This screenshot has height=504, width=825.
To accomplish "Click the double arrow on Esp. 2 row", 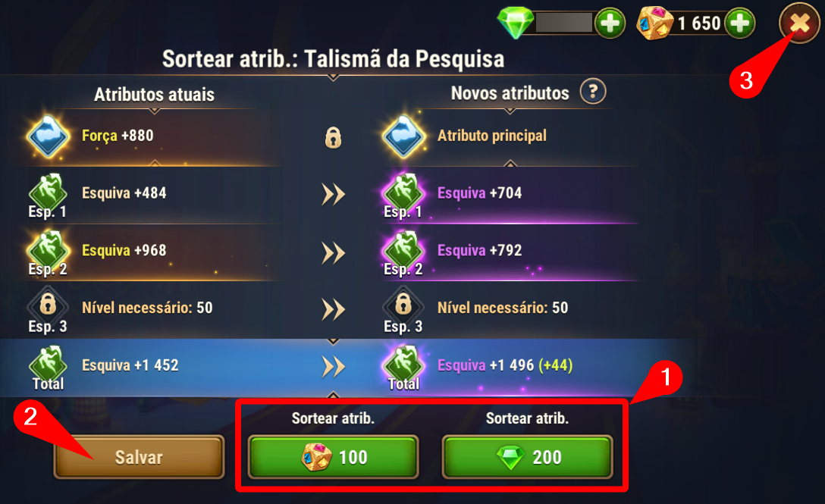I will (x=333, y=253).
